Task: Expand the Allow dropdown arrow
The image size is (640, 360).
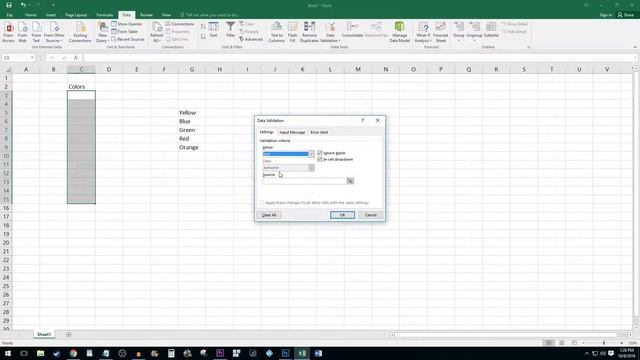Action: 311,154
